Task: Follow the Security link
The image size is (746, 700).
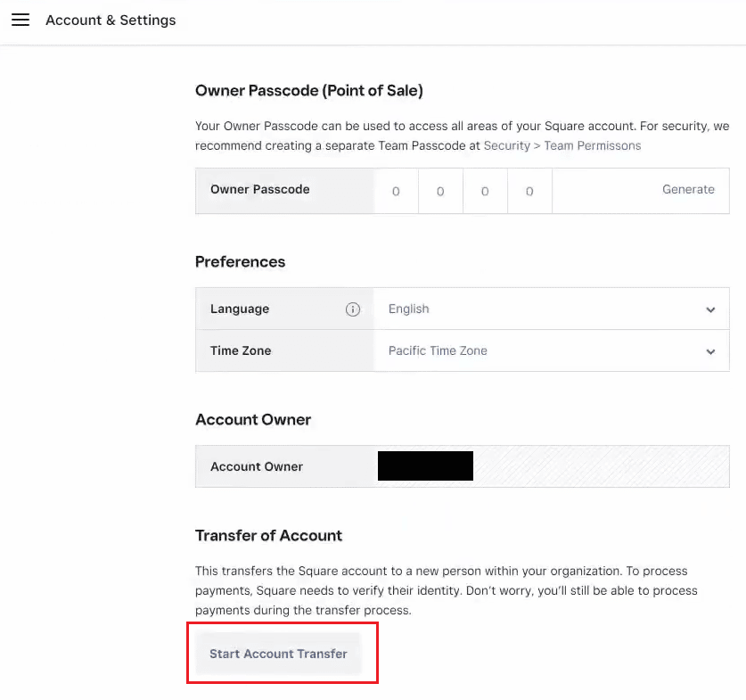Action: point(506,145)
